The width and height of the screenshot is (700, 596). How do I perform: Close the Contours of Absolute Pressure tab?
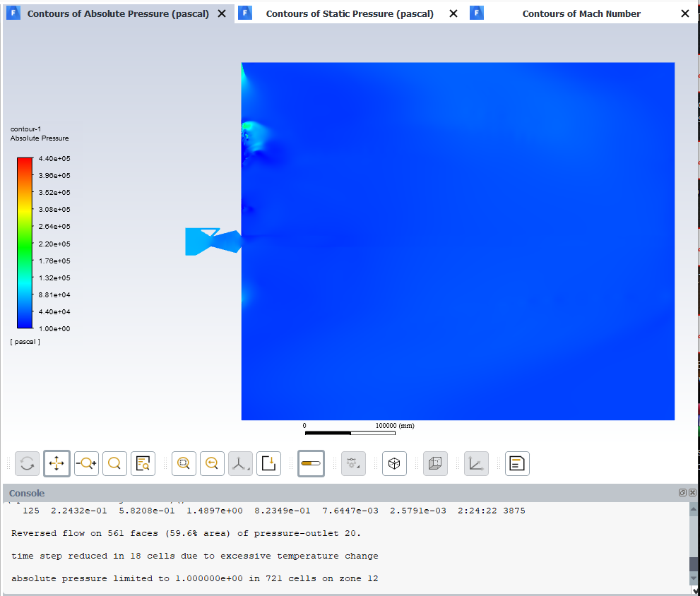pyautogui.click(x=221, y=14)
